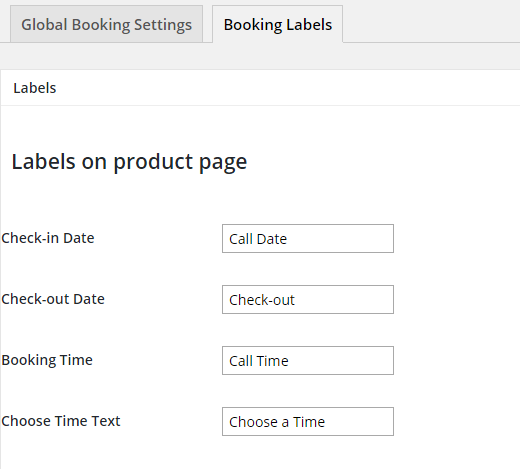The image size is (520, 469).
Task: Click the Check-out Date field label
Action: click(53, 299)
